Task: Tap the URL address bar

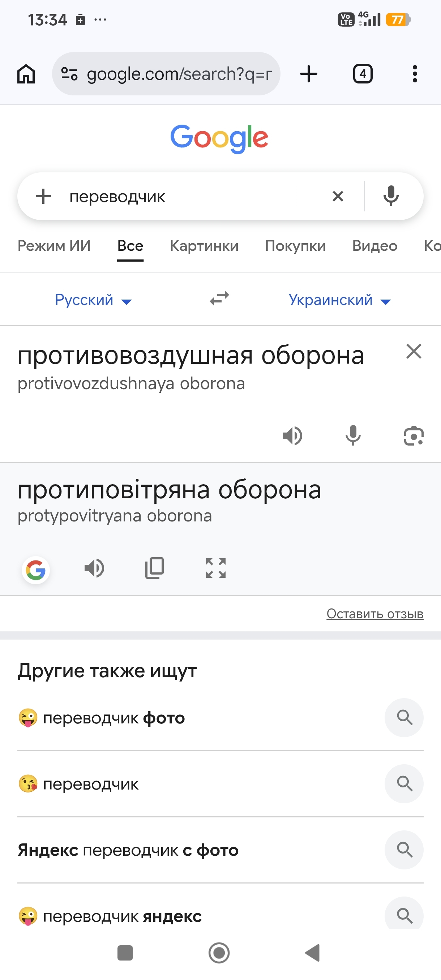Action: [166, 74]
